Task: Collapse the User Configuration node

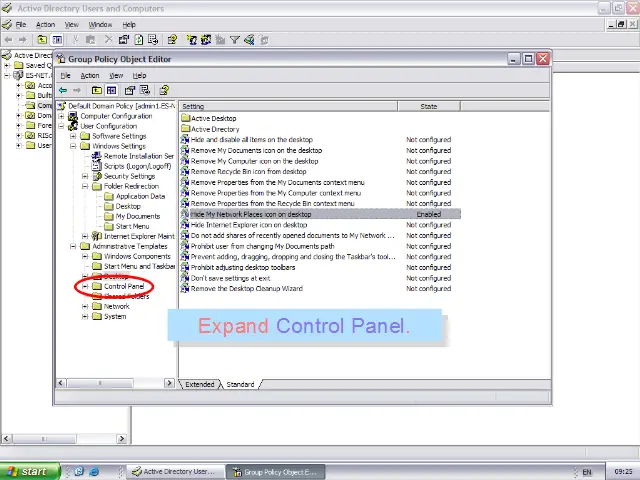Action: pyautogui.click(x=61, y=127)
